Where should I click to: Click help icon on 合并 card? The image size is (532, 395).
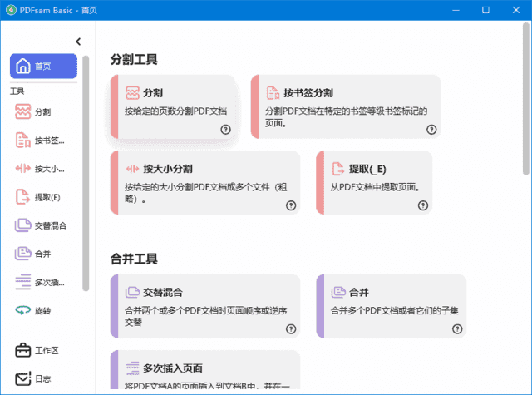(x=457, y=329)
